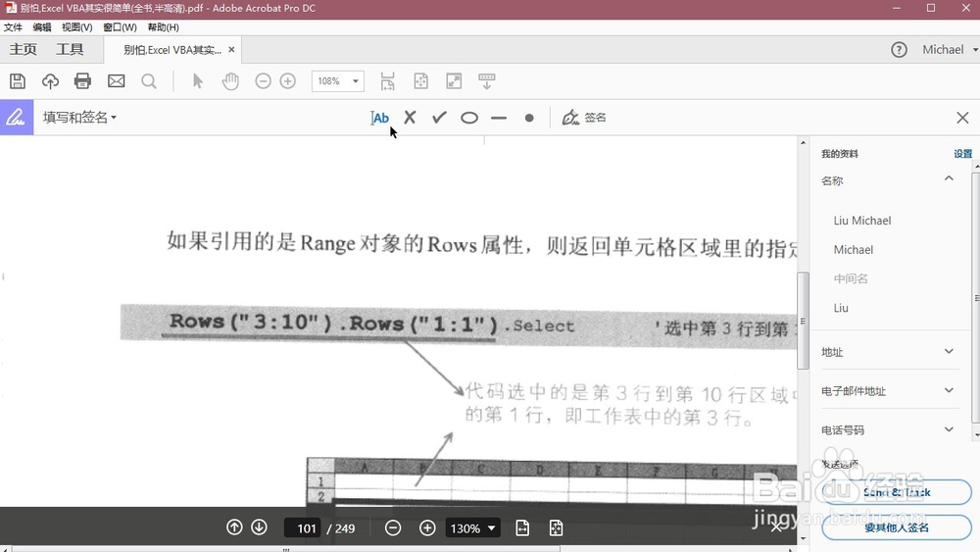Click the 要其他人签名 button
Viewport: 980px width, 552px height.
tap(897, 527)
